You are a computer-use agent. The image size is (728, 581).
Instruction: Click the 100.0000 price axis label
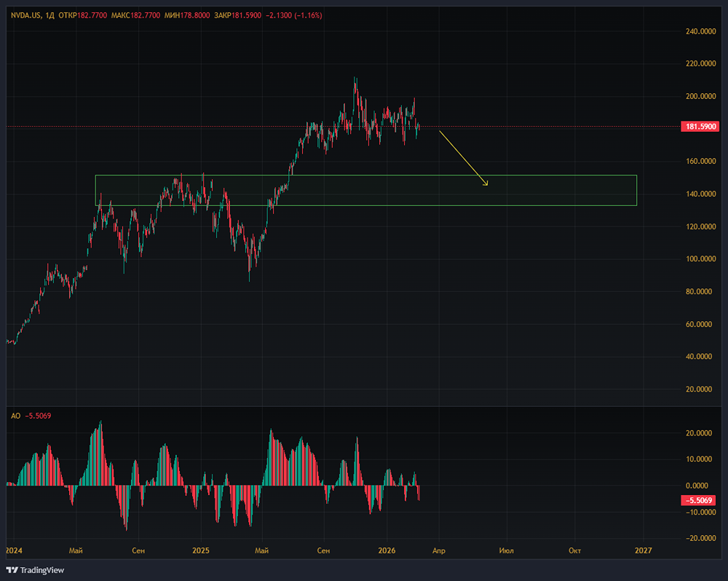point(700,258)
